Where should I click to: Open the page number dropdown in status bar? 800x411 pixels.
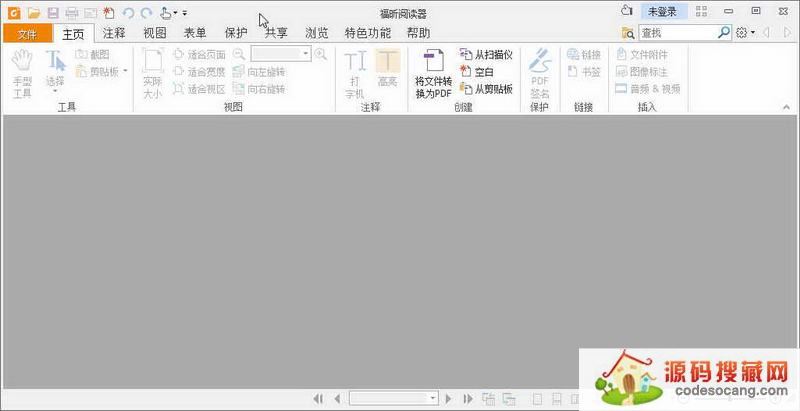click(x=433, y=398)
